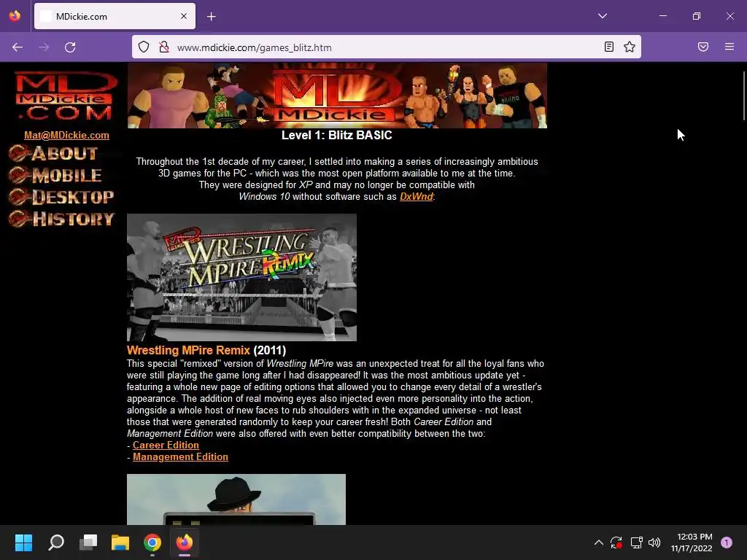The image size is (747, 560).
Task: Click the Wrestling MPire Remix title
Action: click(188, 350)
